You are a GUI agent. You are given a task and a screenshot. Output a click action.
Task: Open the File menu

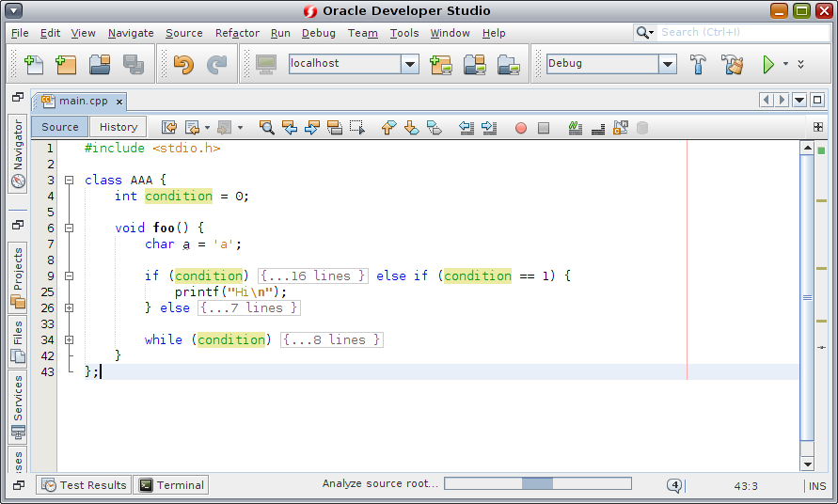[x=20, y=33]
